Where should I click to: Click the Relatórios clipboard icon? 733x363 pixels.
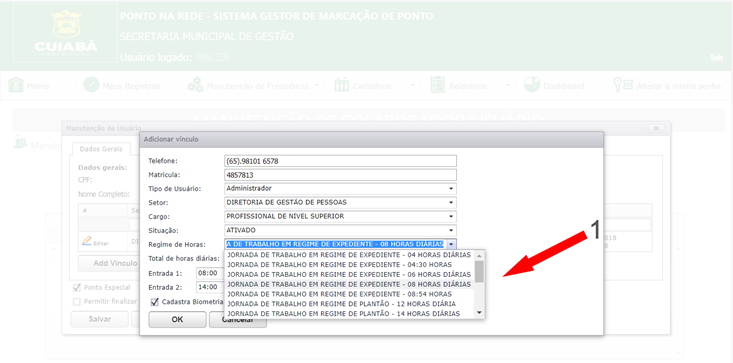pos(438,85)
